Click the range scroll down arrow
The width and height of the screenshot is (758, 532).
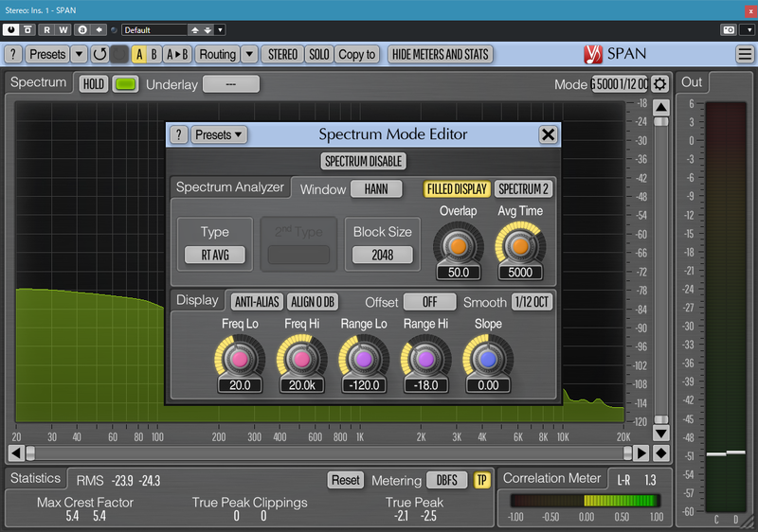[660, 433]
